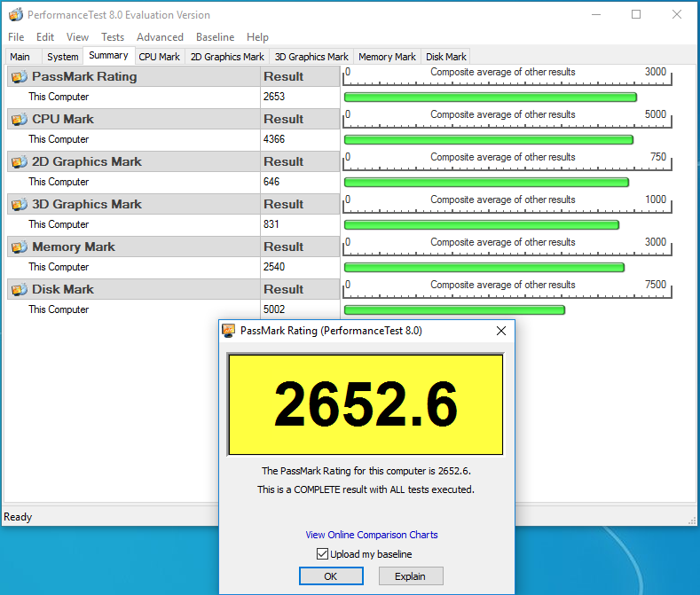This screenshot has width=700, height=595.
Task: Open the File menu
Action: pos(16,37)
